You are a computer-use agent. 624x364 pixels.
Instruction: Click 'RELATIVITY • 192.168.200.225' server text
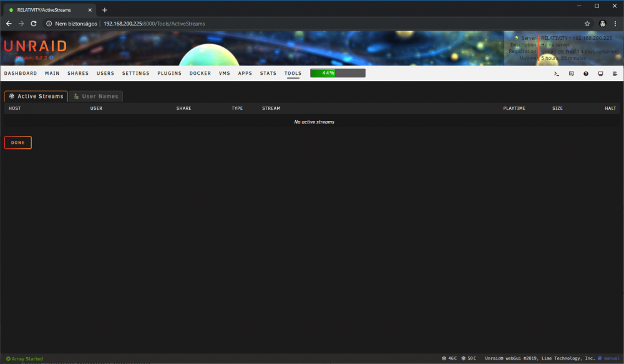pos(576,38)
